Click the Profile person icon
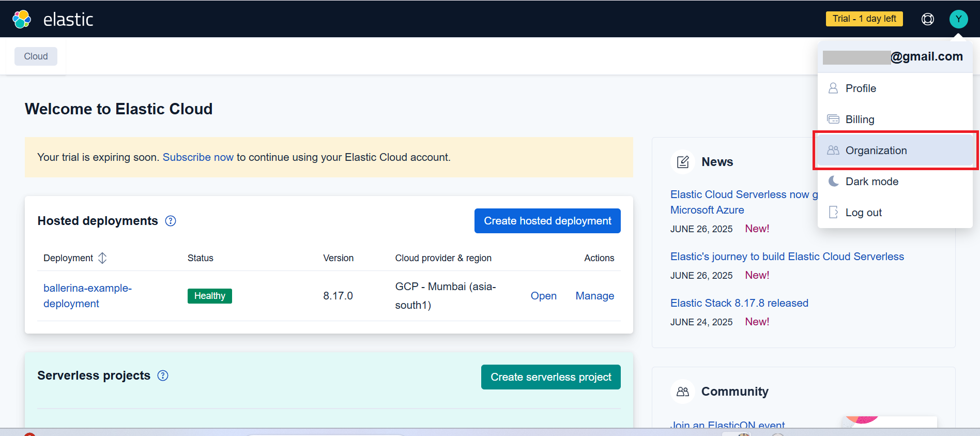 coord(833,88)
